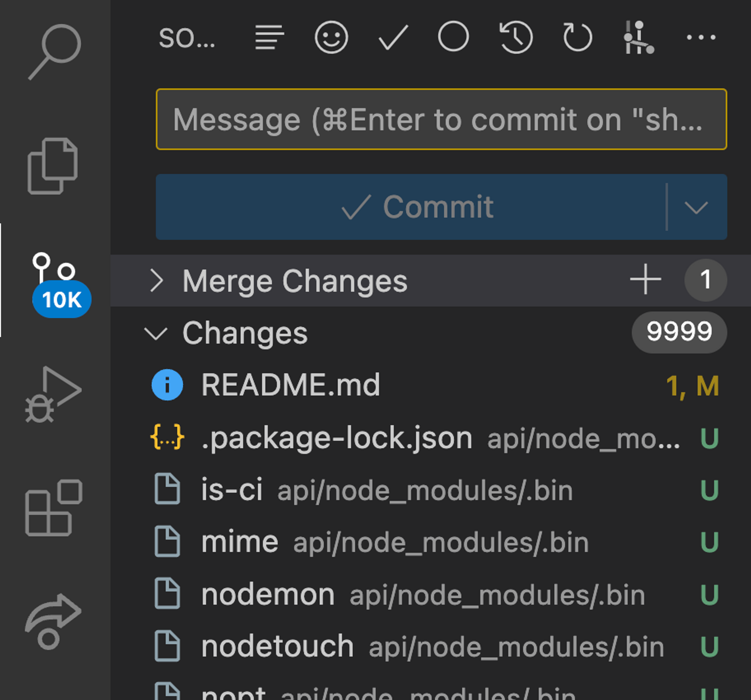751x700 pixels.
Task: Refresh source control with the circular arrow
Action: point(577,37)
